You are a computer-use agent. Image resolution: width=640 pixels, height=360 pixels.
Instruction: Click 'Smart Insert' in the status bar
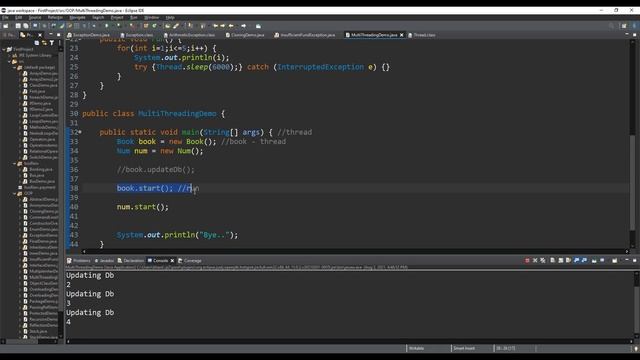click(464, 348)
